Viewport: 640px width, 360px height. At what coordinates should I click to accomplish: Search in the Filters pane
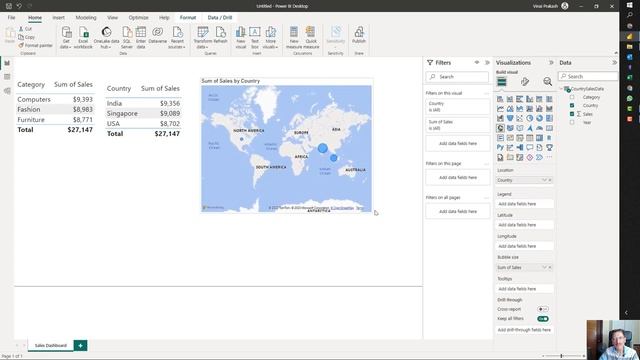(457, 77)
